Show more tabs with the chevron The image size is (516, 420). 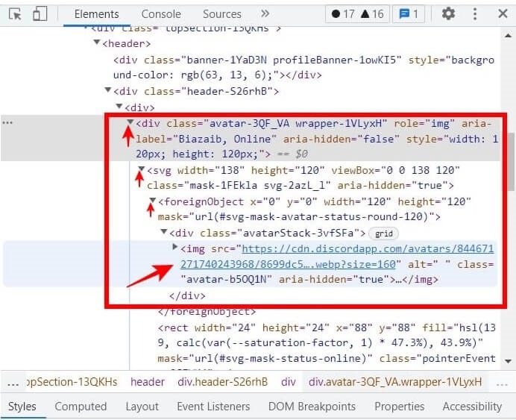(265, 13)
